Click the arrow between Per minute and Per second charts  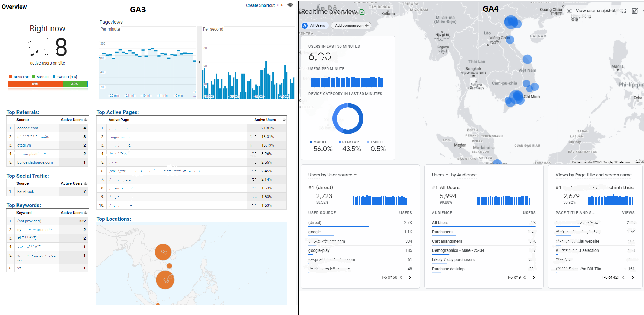pyautogui.click(x=199, y=62)
